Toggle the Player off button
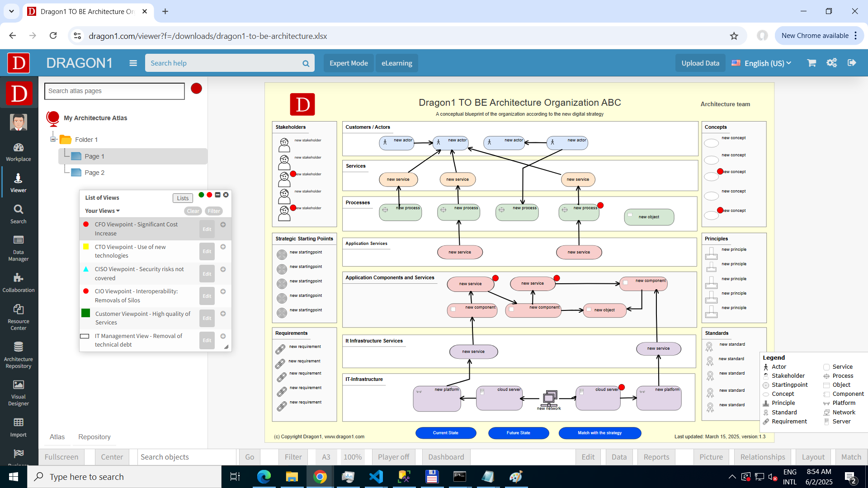 pos(393,457)
